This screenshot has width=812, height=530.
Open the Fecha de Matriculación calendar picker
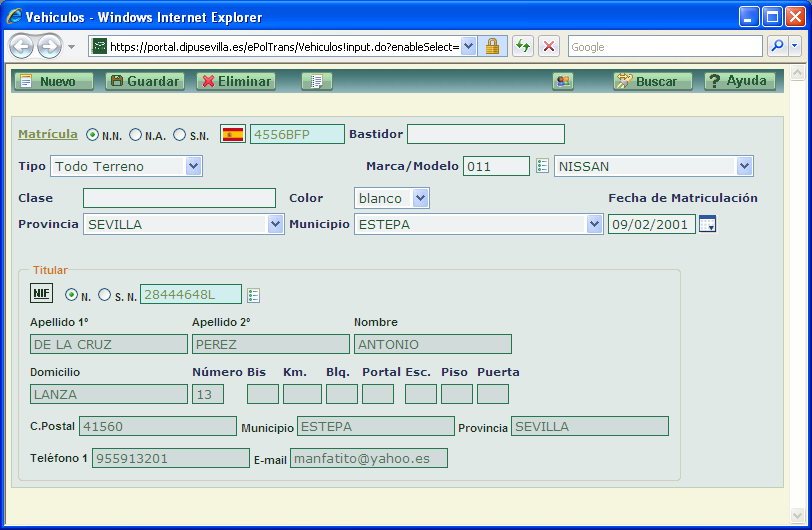click(707, 224)
